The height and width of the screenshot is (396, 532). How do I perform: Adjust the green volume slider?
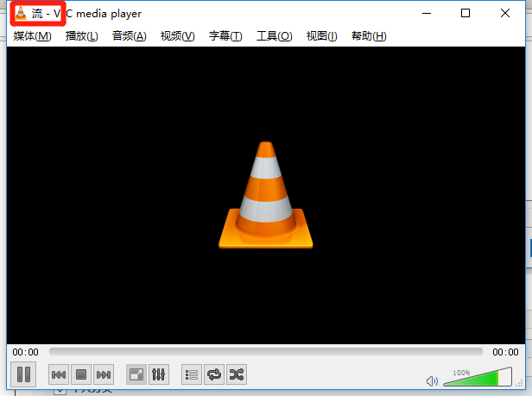point(478,377)
